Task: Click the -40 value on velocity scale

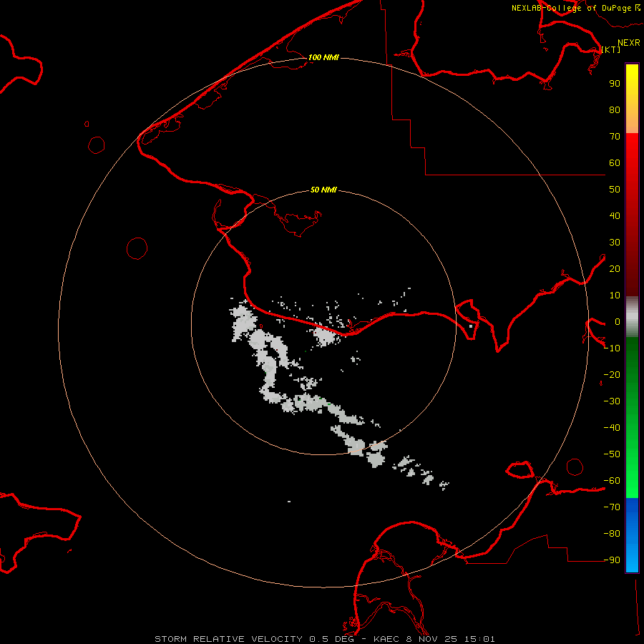Action: tap(612, 428)
